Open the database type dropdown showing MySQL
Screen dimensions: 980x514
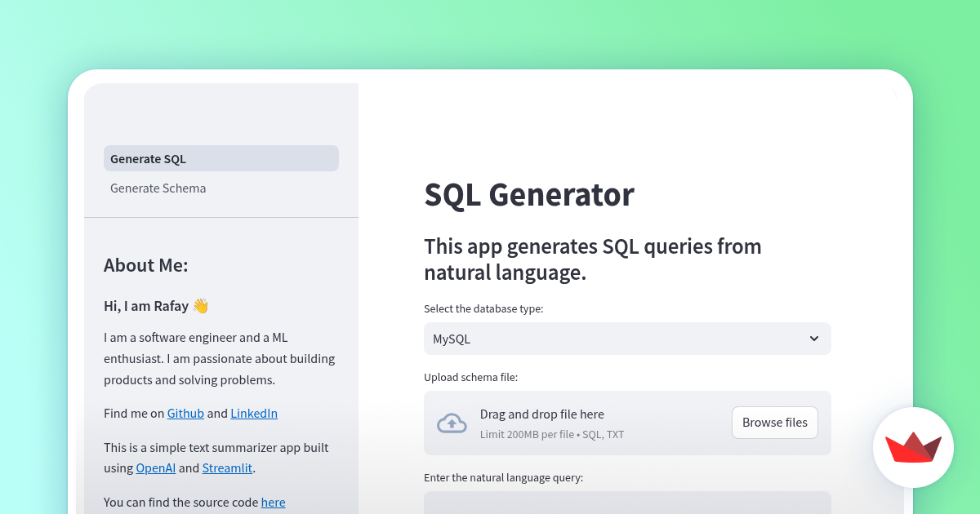[x=627, y=338]
